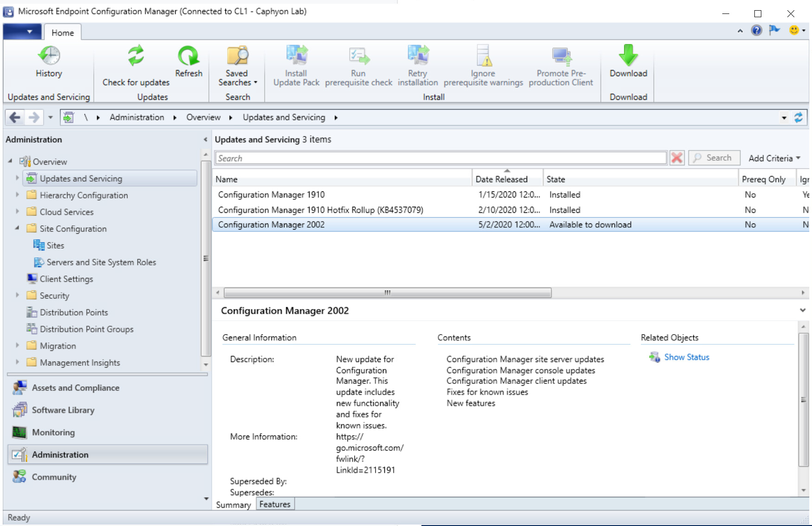812x526 pixels.
Task: Go forward with the navigation arrow
Action: 33,117
